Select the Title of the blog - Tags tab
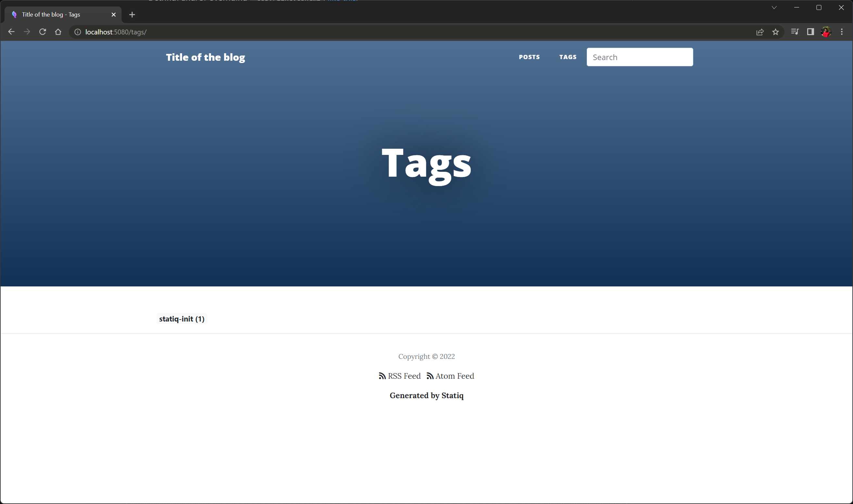 click(x=51, y=15)
